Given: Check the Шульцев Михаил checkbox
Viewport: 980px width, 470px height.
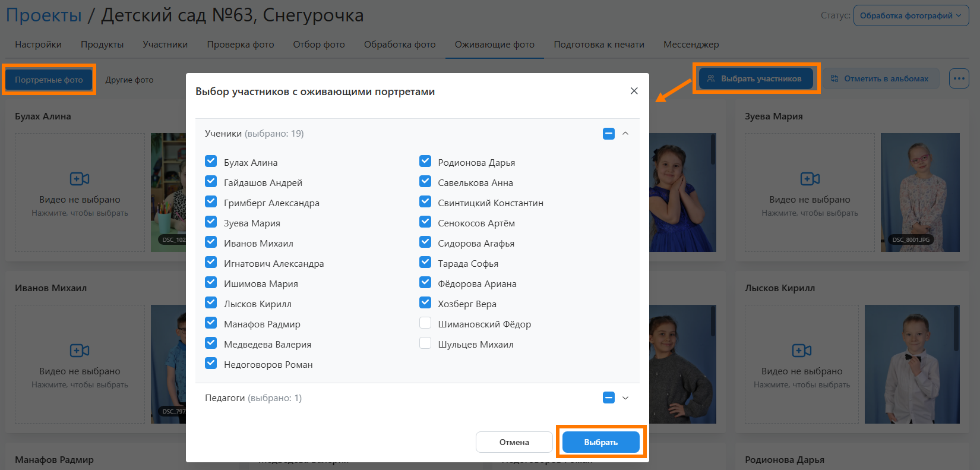Looking at the screenshot, I should [x=425, y=343].
